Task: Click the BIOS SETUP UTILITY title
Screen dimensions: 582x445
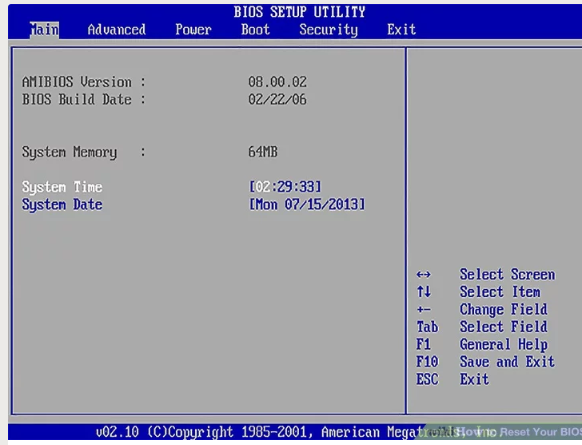Action: [300, 12]
